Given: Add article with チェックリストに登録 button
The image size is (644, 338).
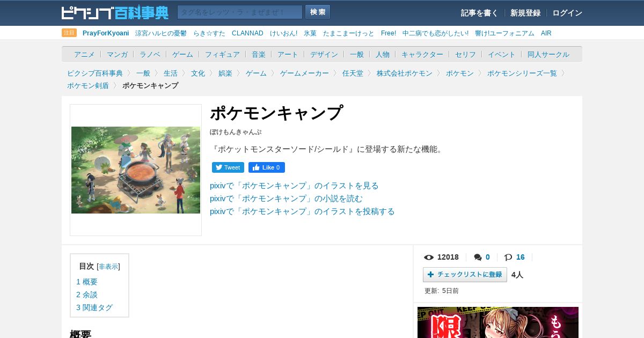Looking at the screenshot, I should tap(465, 275).
